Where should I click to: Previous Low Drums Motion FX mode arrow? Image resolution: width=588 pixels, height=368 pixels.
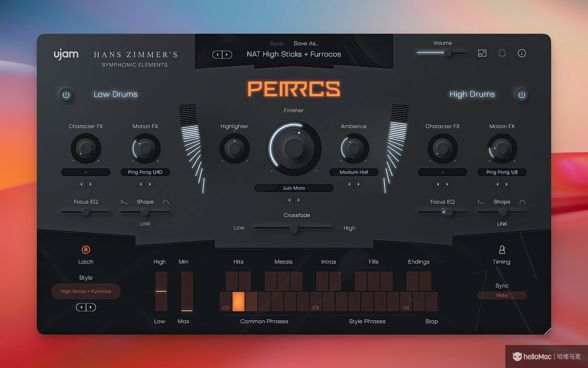(141, 184)
